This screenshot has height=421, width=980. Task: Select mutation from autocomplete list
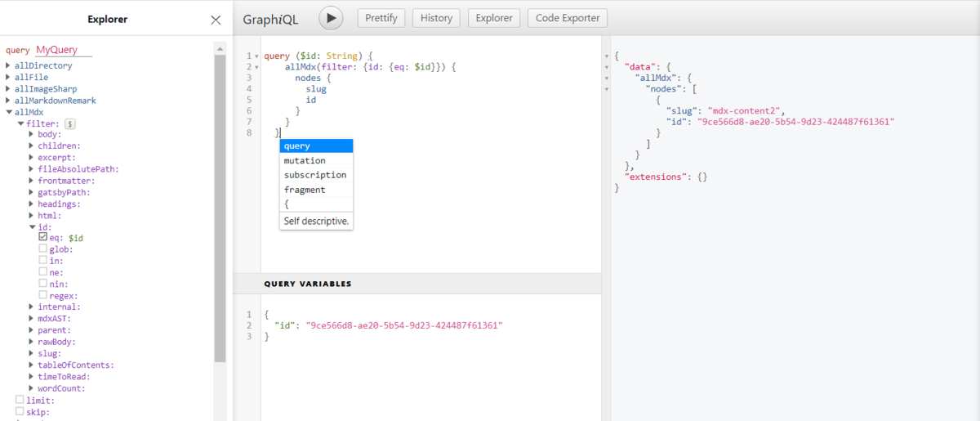(316, 161)
